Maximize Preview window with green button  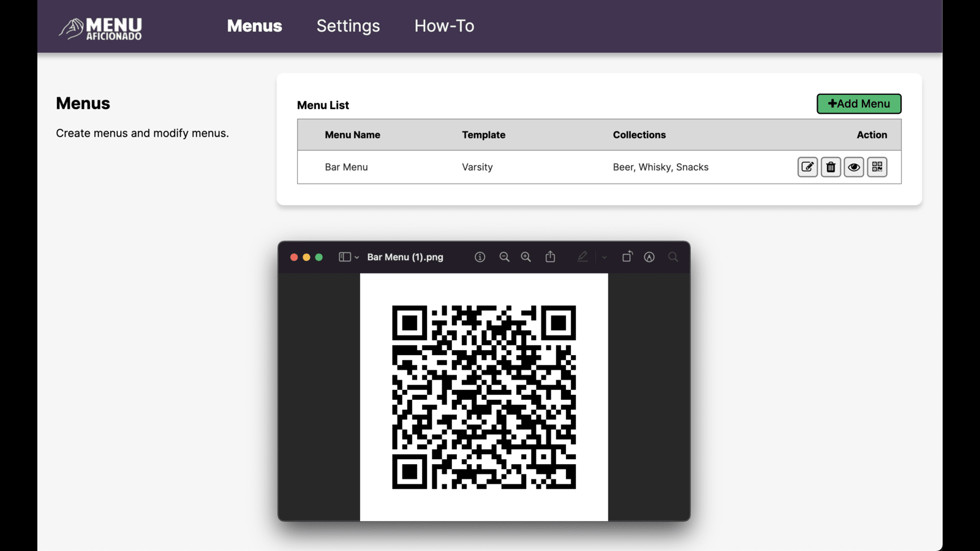tap(318, 257)
